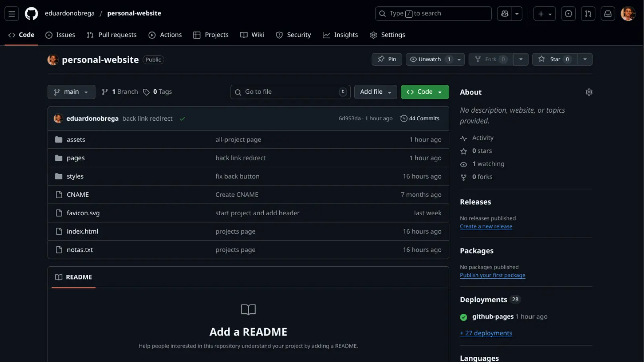Image resolution: width=644 pixels, height=362 pixels.
Task: Open the Projects tab
Action: click(211, 35)
